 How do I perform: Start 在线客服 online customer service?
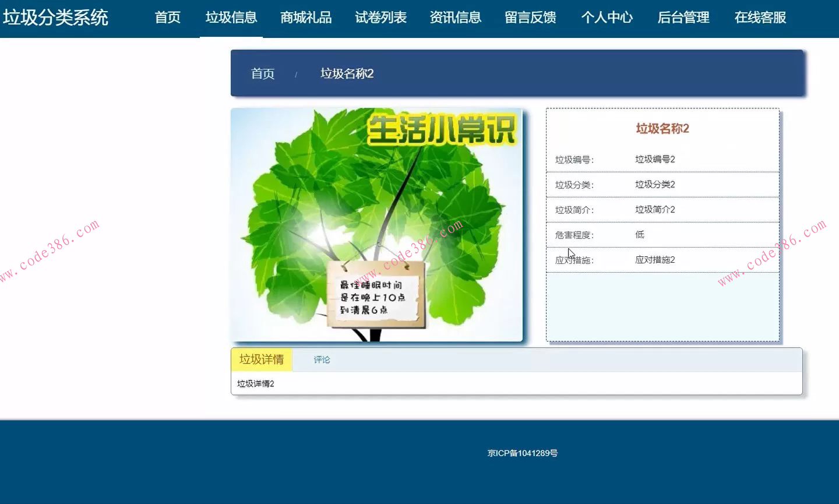pos(760,17)
